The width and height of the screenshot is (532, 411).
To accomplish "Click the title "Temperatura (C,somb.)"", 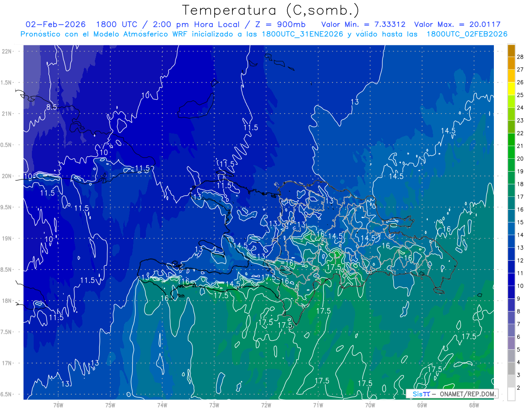I will [271, 10].
